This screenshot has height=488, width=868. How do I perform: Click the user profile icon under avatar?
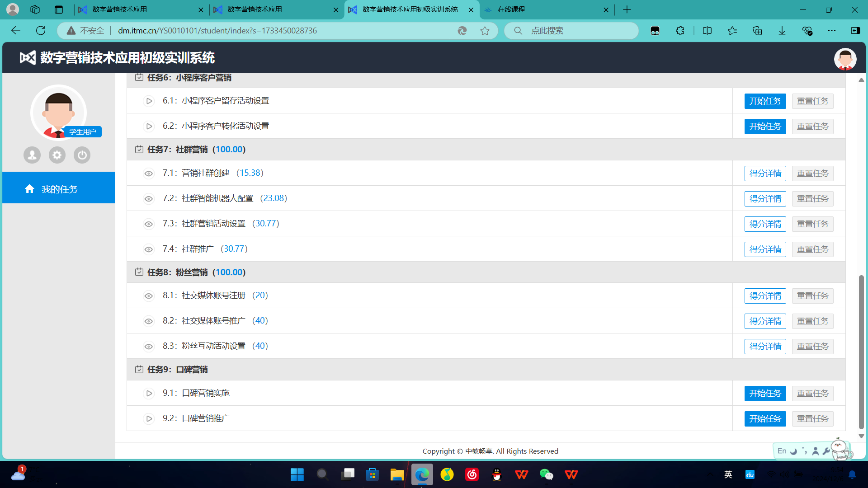coord(32,155)
